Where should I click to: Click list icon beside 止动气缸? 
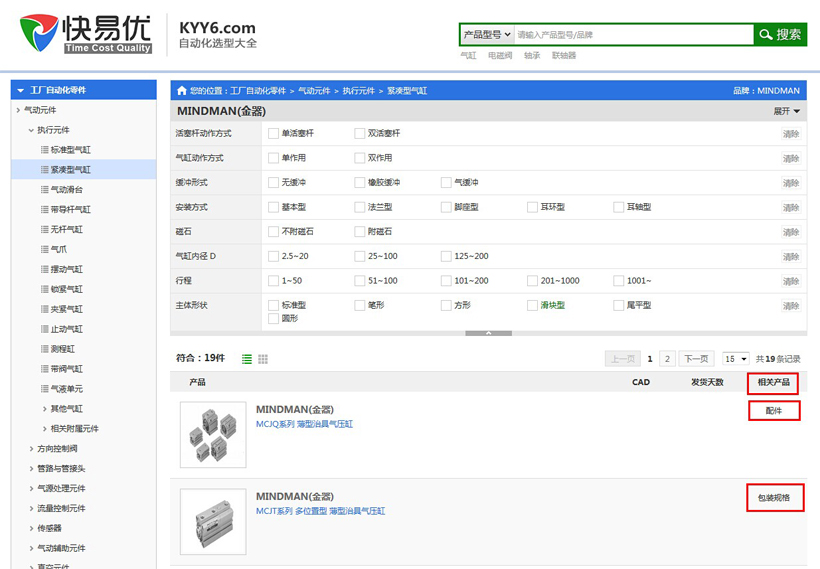pos(45,329)
